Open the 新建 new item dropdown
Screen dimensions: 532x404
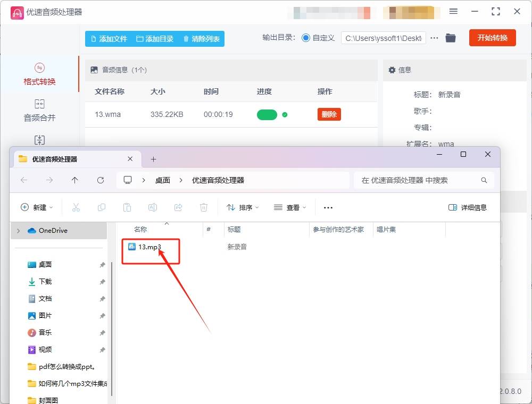coord(37,207)
